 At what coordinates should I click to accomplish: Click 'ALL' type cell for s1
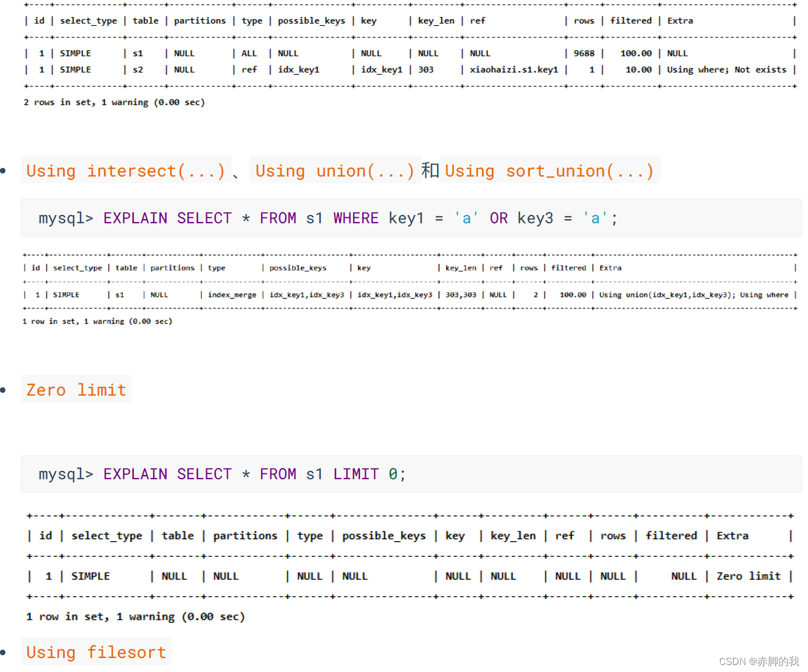point(249,53)
